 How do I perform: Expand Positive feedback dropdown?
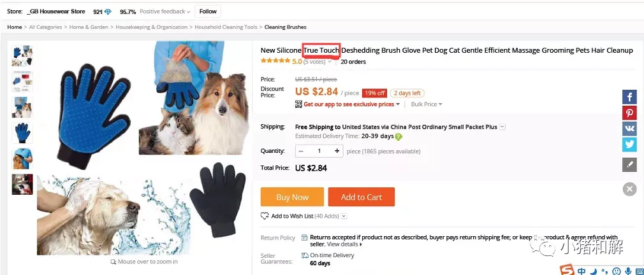click(x=165, y=11)
